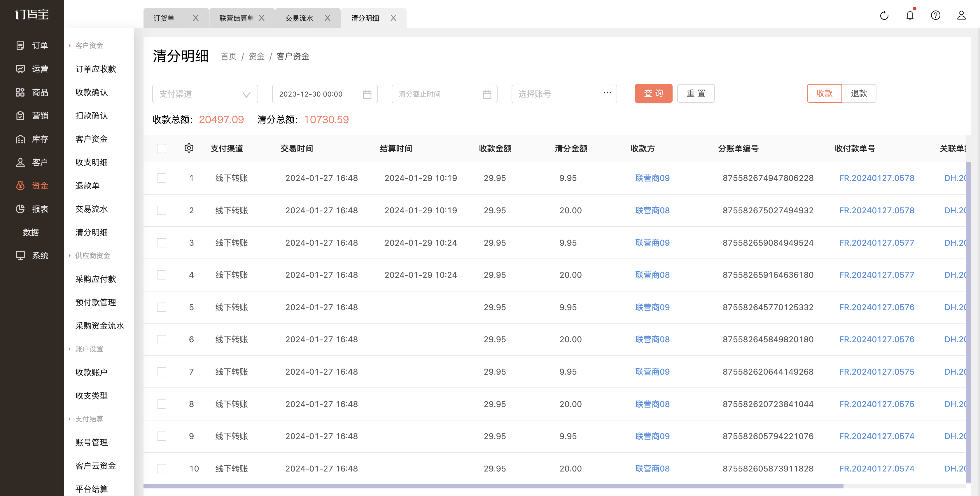980x496 pixels.
Task: Click the 清分截止时间 date field
Action: pyautogui.click(x=444, y=94)
